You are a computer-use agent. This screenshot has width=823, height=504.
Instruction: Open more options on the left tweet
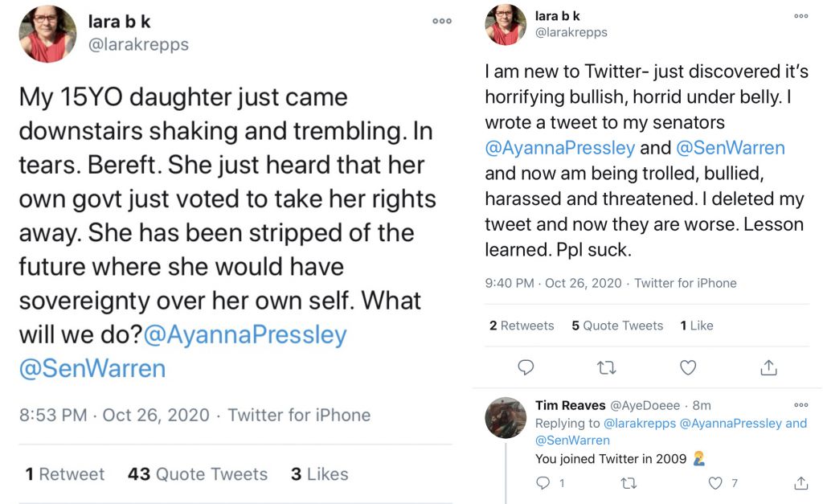[x=442, y=22]
